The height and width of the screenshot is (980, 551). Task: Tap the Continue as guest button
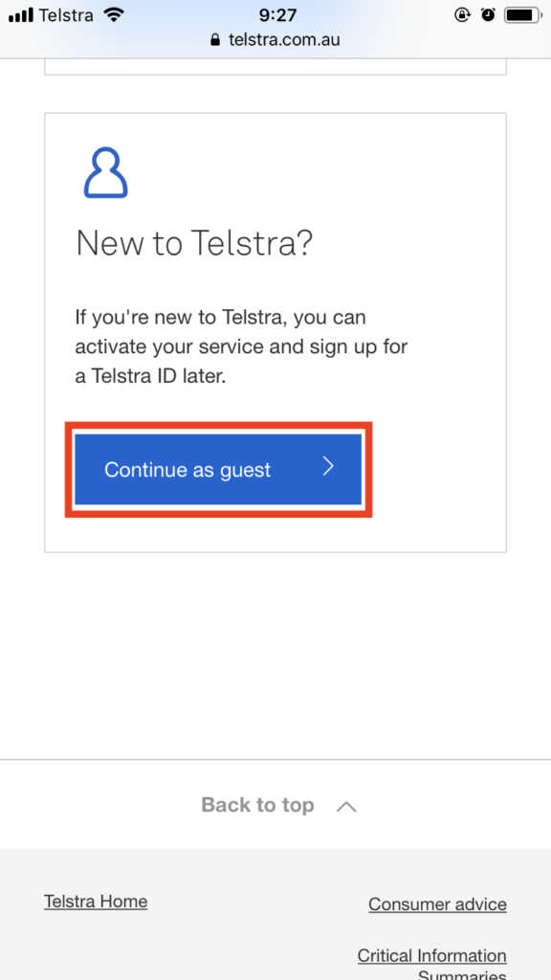[218, 469]
